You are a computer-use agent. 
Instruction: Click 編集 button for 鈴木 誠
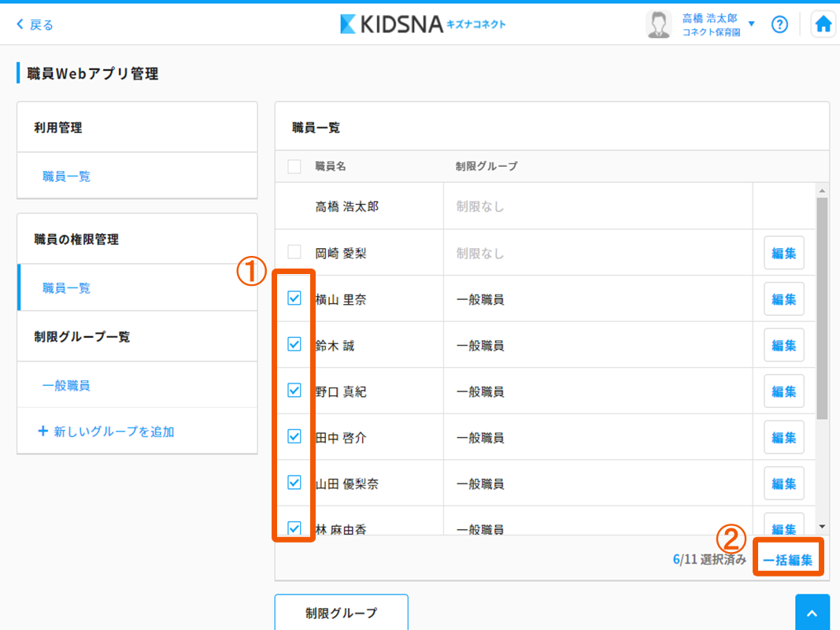point(783,345)
